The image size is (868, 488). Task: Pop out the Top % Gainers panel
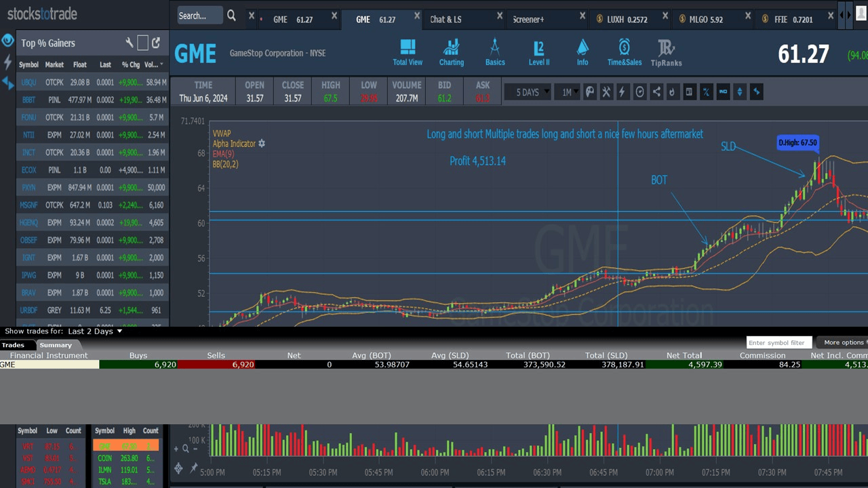click(156, 43)
